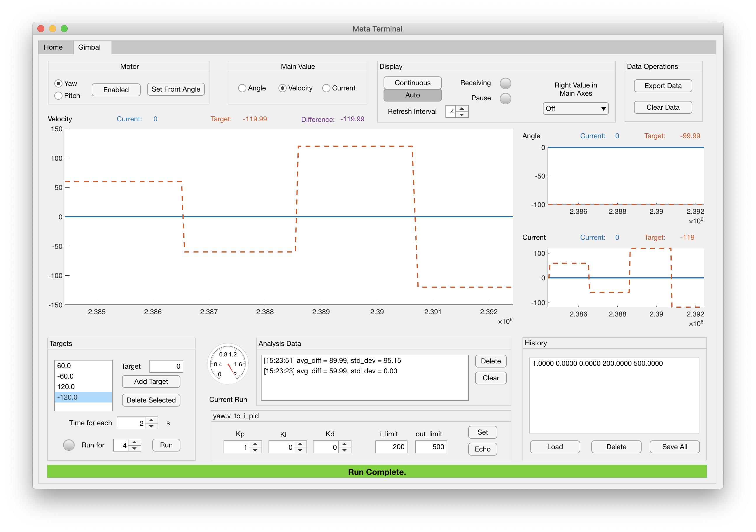Click the Receiving indicator lamp
The height and width of the screenshot is (532, 756).
[x=505, y=83]
